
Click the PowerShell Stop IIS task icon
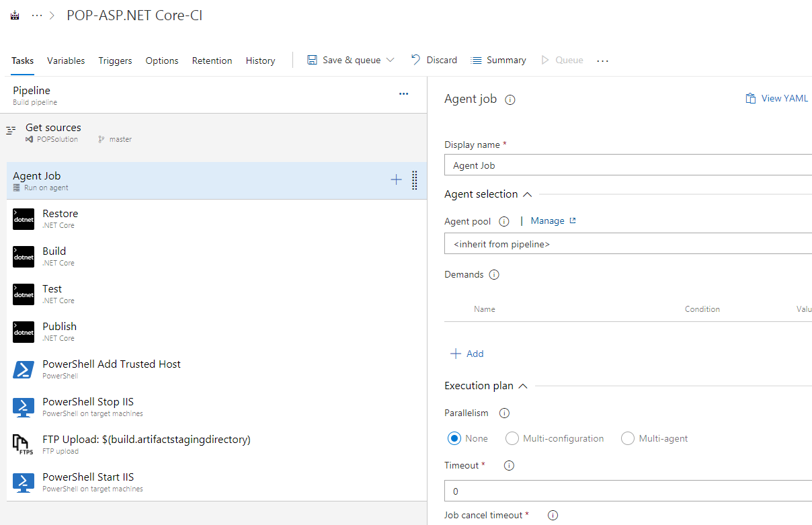[23, 407]
